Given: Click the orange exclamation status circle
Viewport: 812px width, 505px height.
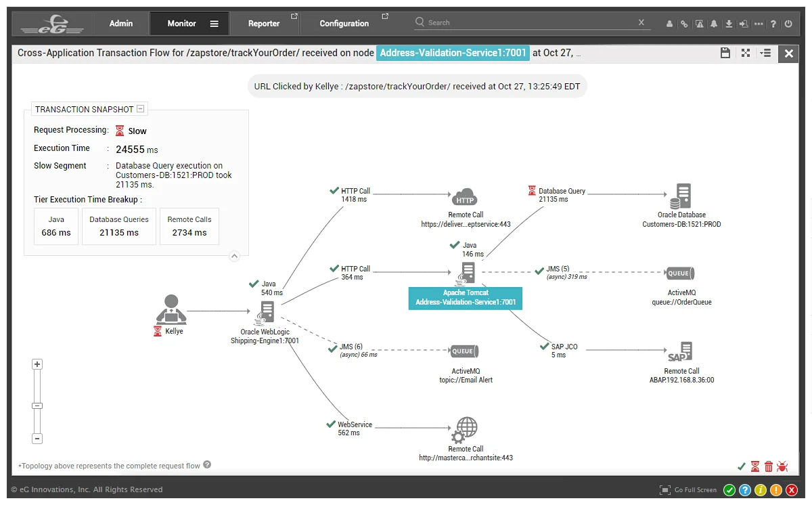Looking at the screenshot, I should click(x=776, y=490).
